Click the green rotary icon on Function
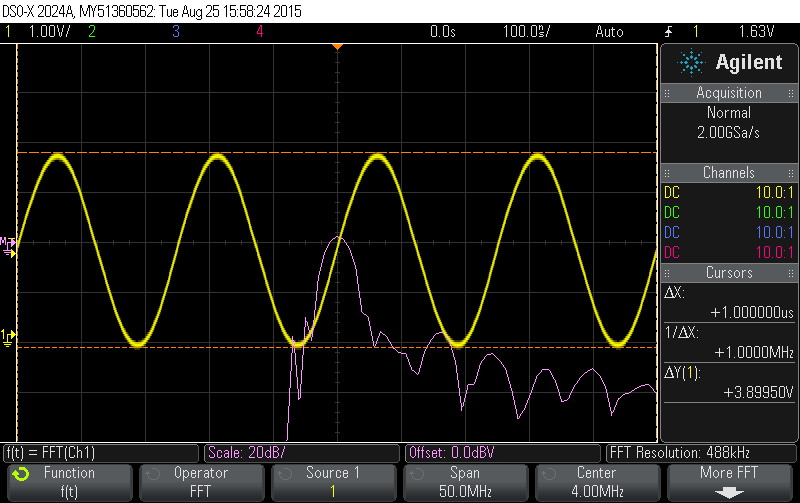 pos(21,474)
